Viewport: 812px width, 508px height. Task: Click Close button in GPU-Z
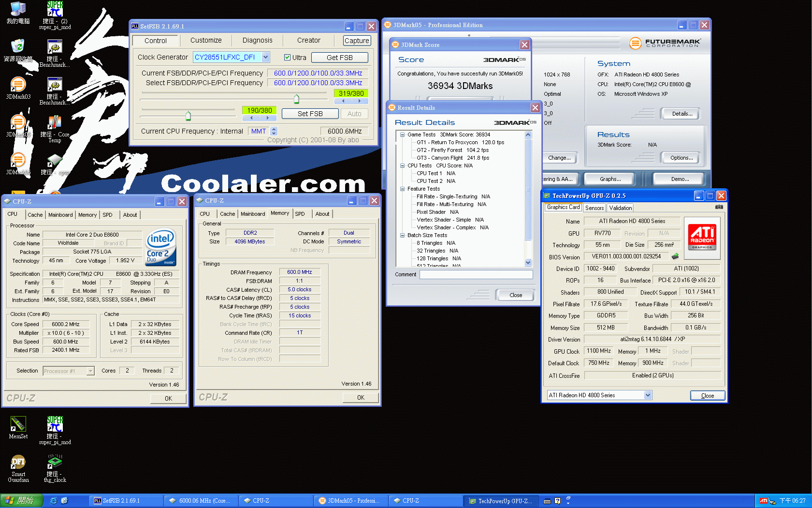(x=707, y=395)
